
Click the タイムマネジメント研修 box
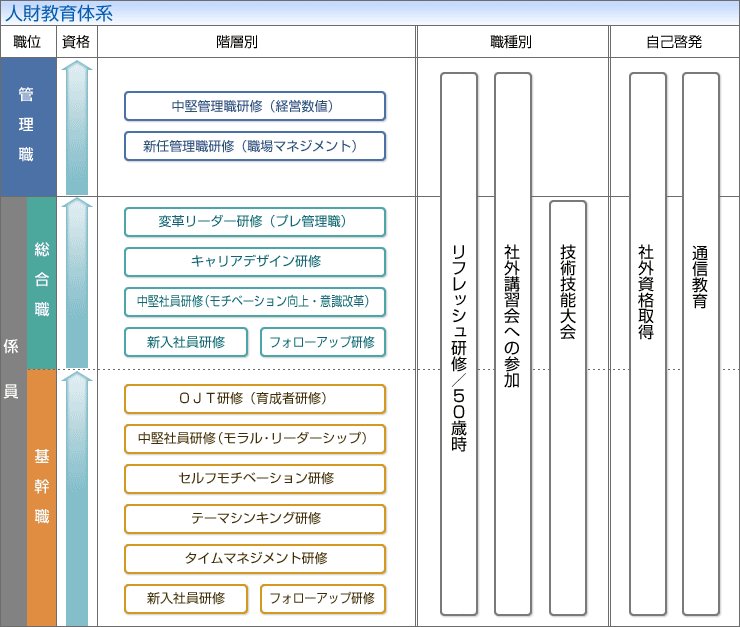tap(255, 559)
